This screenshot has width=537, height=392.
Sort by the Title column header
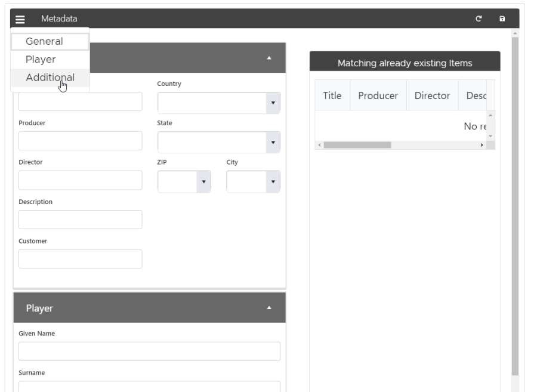click(332, 95)
